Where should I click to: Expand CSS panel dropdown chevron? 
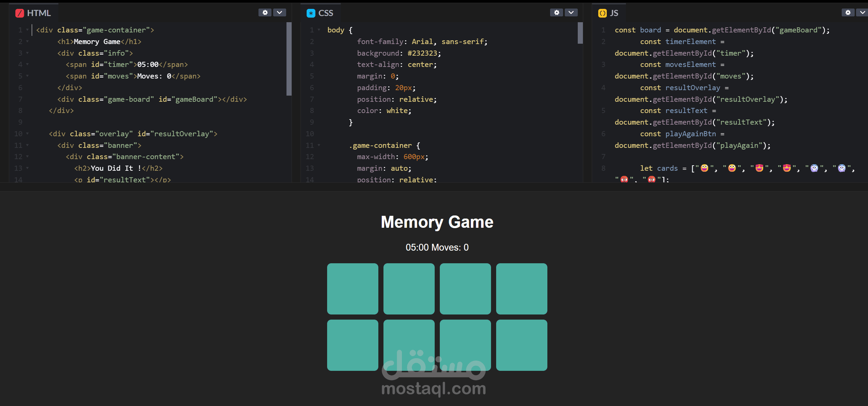571,13
